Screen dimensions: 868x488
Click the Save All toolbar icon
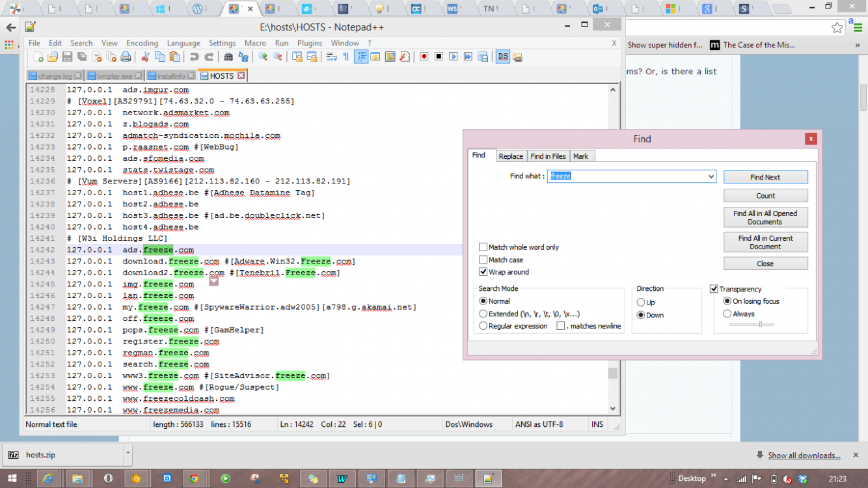point(82,57)
